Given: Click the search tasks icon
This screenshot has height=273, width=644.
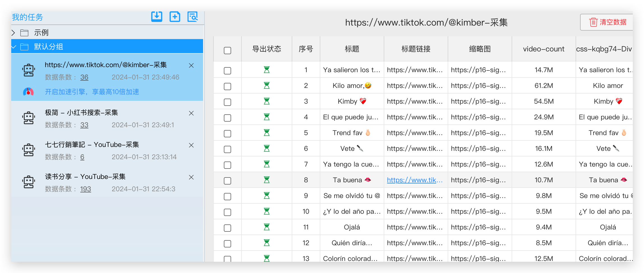Looking at the screenshot, I should pos(193,17).
